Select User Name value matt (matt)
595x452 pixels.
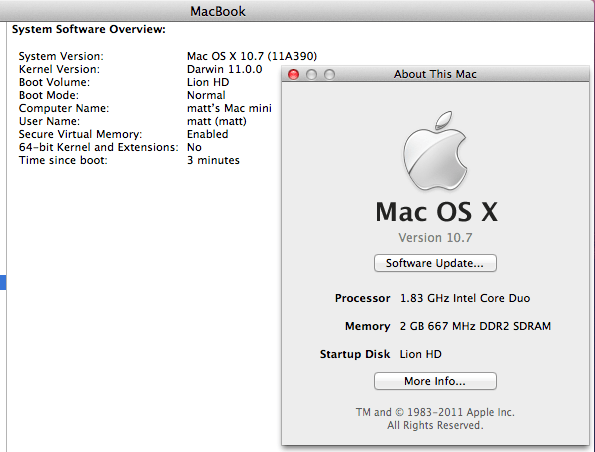[x=217, y=121]
